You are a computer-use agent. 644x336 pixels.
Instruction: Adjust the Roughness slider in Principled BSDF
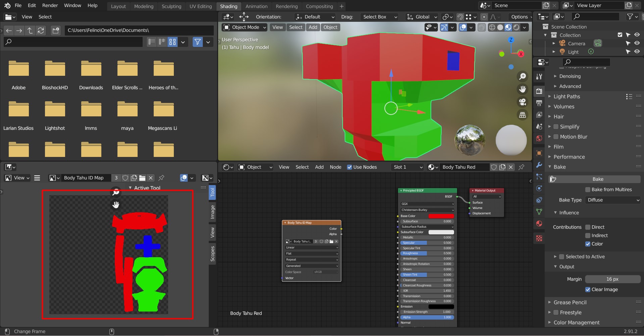point(427,253)
